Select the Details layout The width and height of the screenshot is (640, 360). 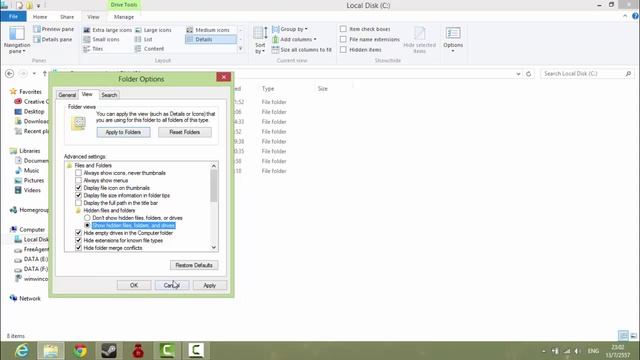click(211, 40)
